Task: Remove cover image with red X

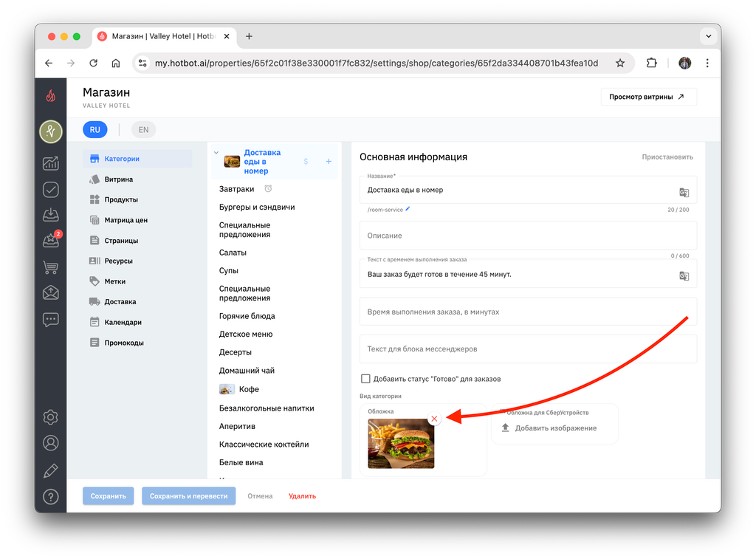Action: 434,419
